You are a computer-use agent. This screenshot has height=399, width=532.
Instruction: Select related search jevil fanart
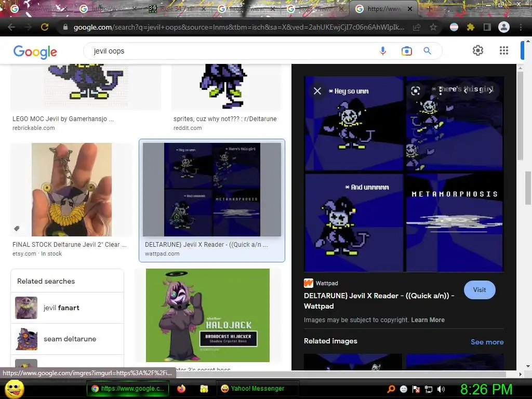67,308
